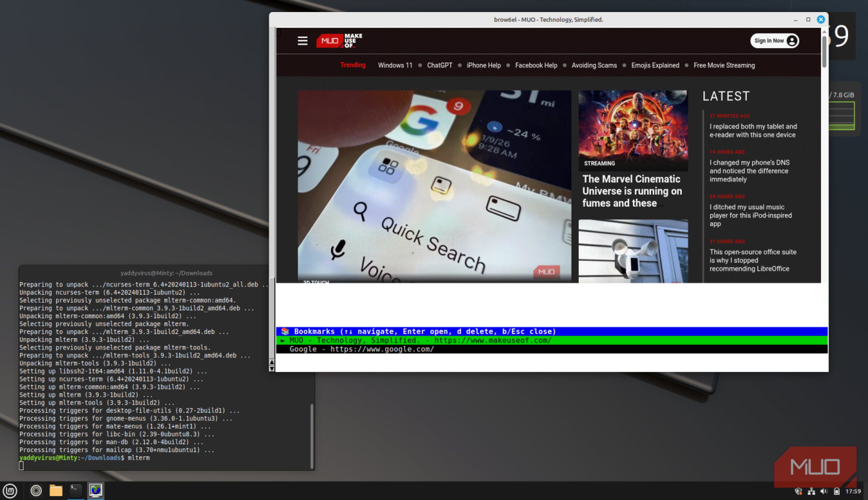Open the network tray icon
This screenshot has width=868, height=500.
811,492
